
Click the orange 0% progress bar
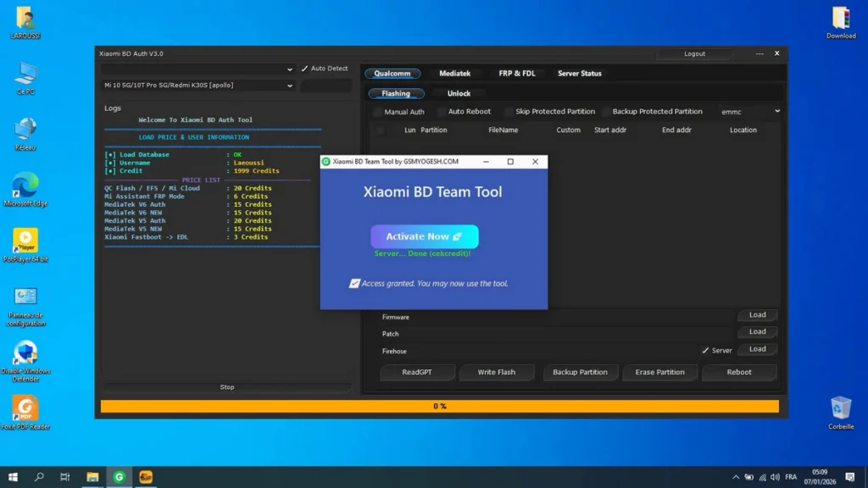439,407
